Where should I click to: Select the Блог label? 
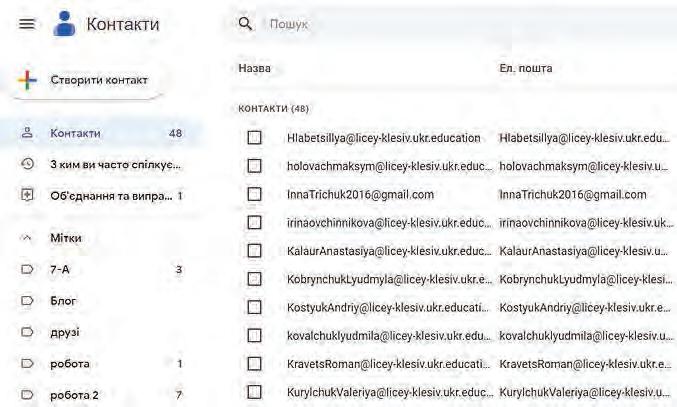[x=63, y=301]
